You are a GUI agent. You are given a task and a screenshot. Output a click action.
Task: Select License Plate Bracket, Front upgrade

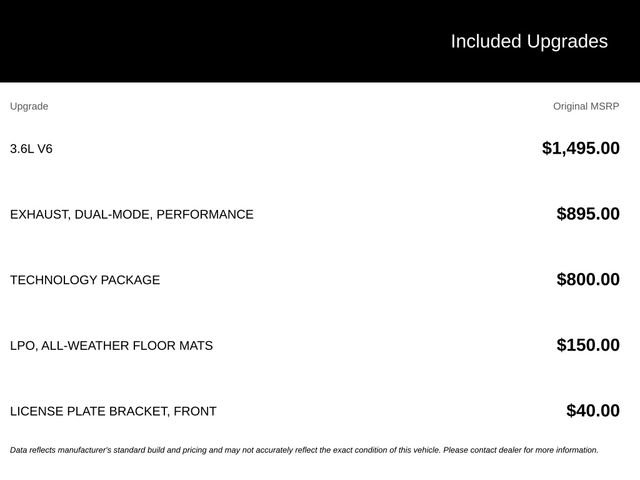pyautogui.click(x=113, y=411)
